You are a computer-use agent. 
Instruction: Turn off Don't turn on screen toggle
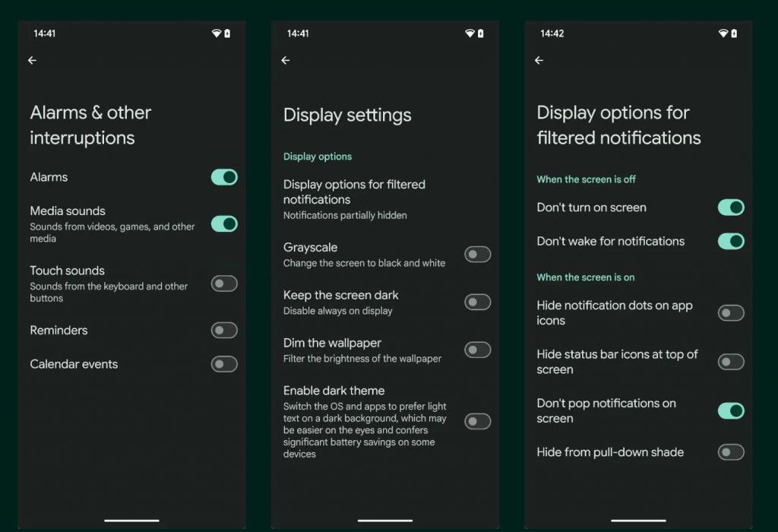click(x=732, y=207)
